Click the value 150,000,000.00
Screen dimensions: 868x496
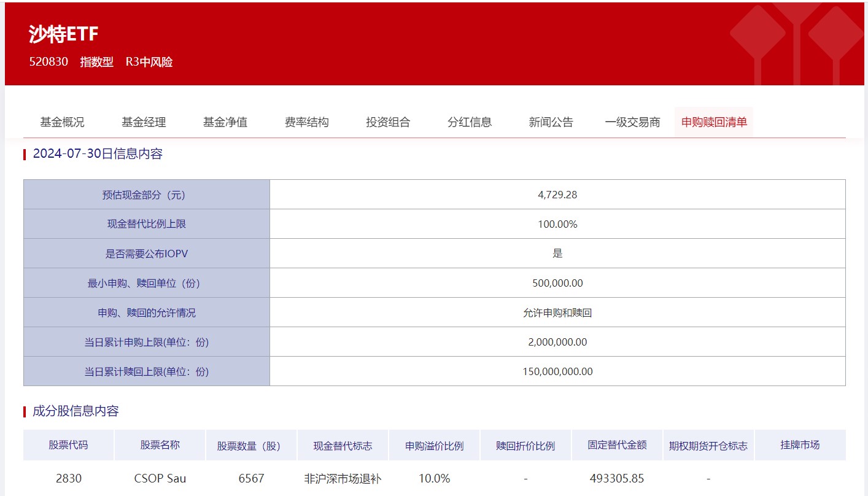557,371
